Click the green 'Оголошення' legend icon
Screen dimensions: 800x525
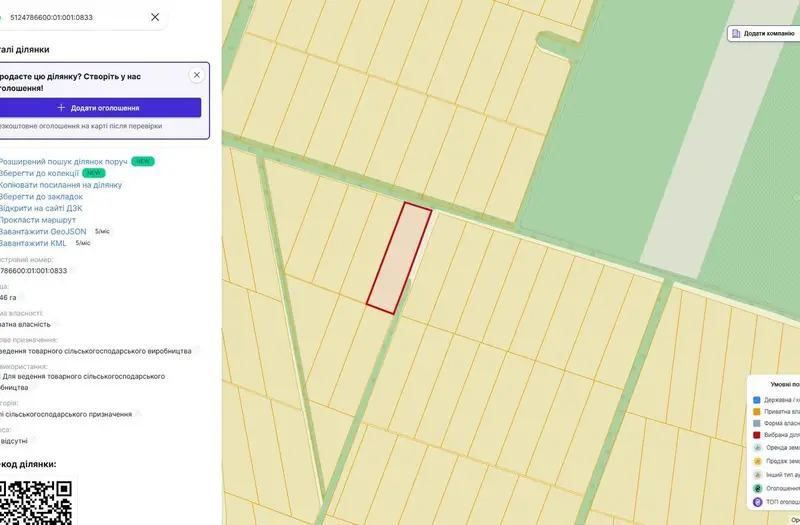tap(758, 488)
